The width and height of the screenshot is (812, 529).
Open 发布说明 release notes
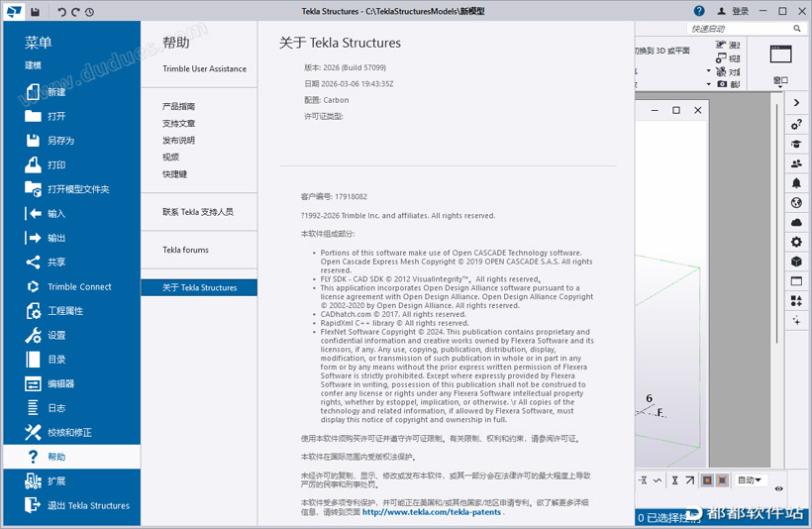[178, 141]
